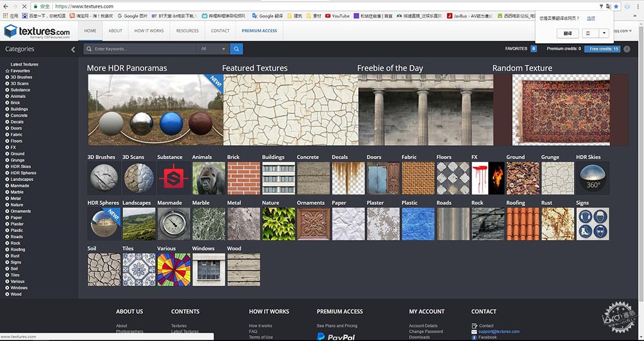Image resolution: width=644 pixels, height=341 pixels.
Task: Open translate popup options dropdown arrow
Action: point(604,34)
